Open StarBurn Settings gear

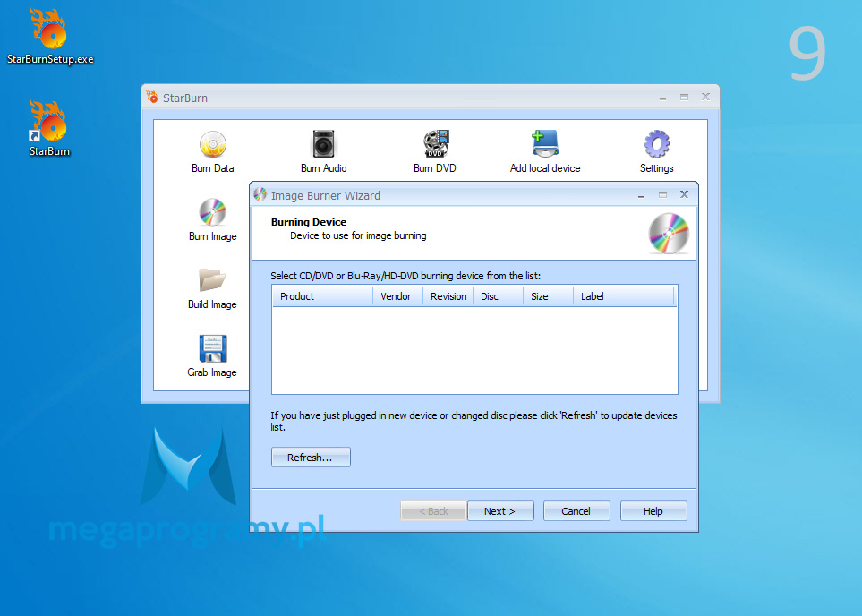click(656, 152)
